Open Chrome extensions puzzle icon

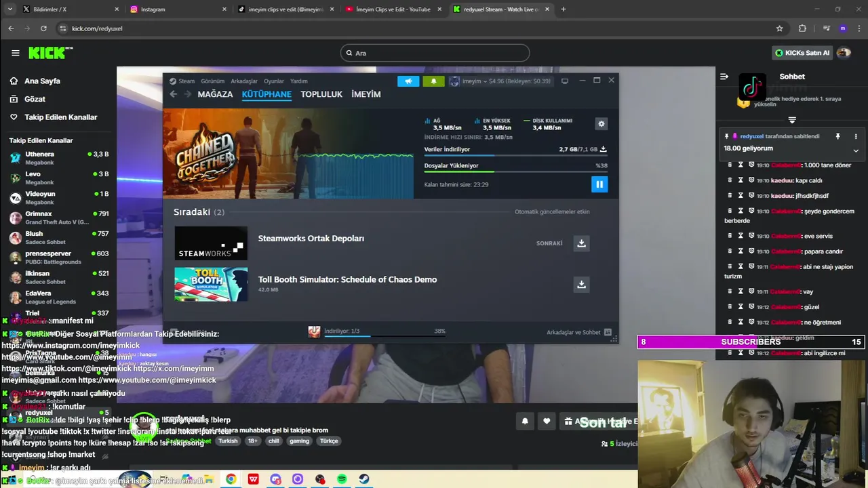802,28
